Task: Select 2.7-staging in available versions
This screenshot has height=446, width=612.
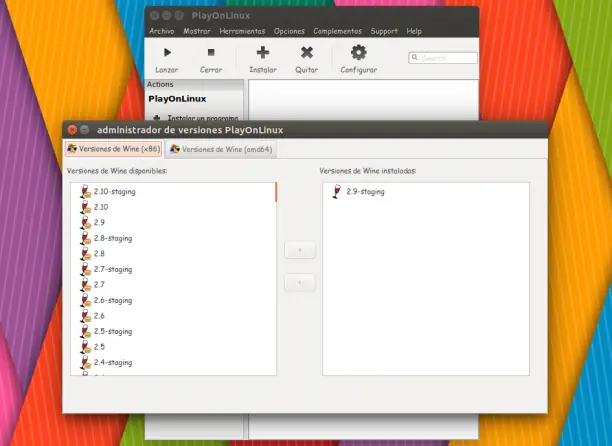Action: coord(113,269)
